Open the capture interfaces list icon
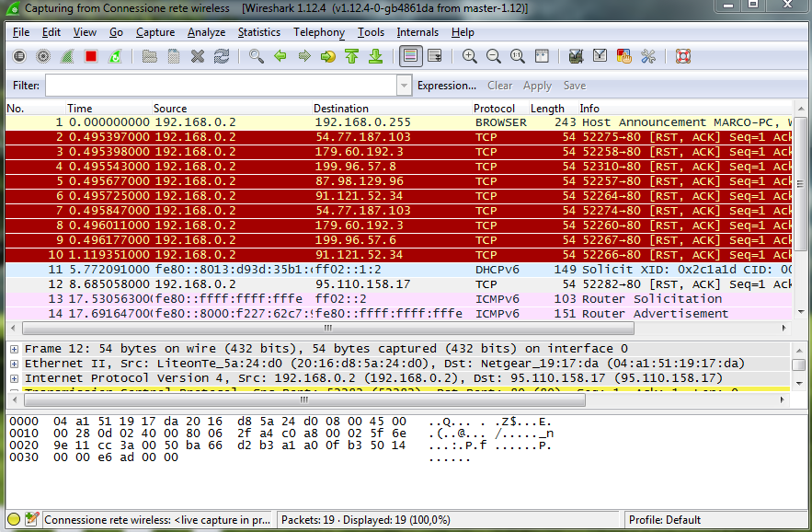 [19, 56]
